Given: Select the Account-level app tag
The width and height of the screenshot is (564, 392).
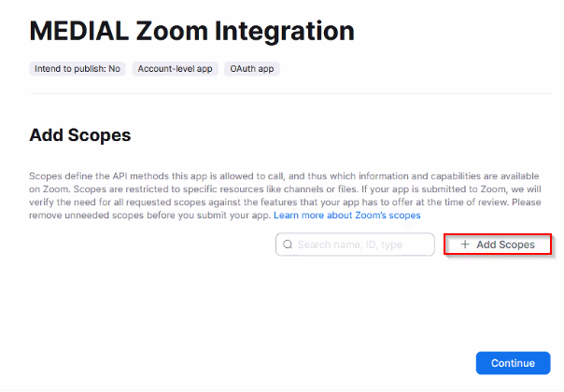Looking at the screenshot, I should 176,69.
